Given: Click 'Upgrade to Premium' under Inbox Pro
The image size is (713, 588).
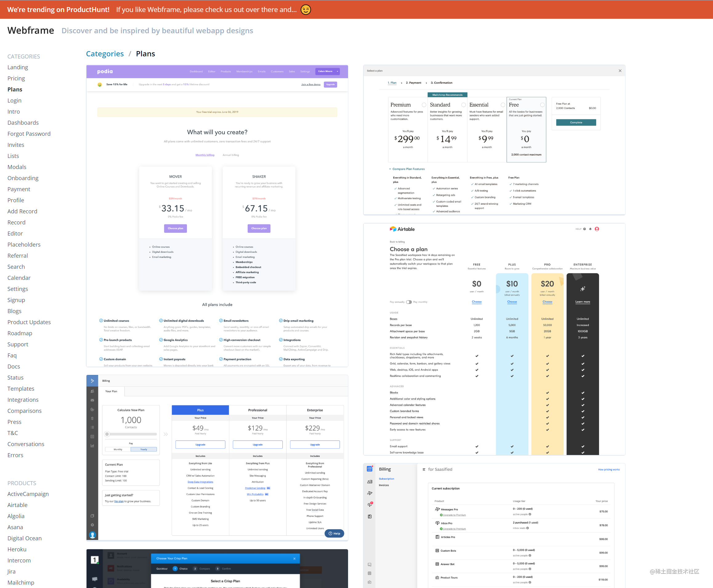Looking at the screenshot, I should tap(454, 529).
